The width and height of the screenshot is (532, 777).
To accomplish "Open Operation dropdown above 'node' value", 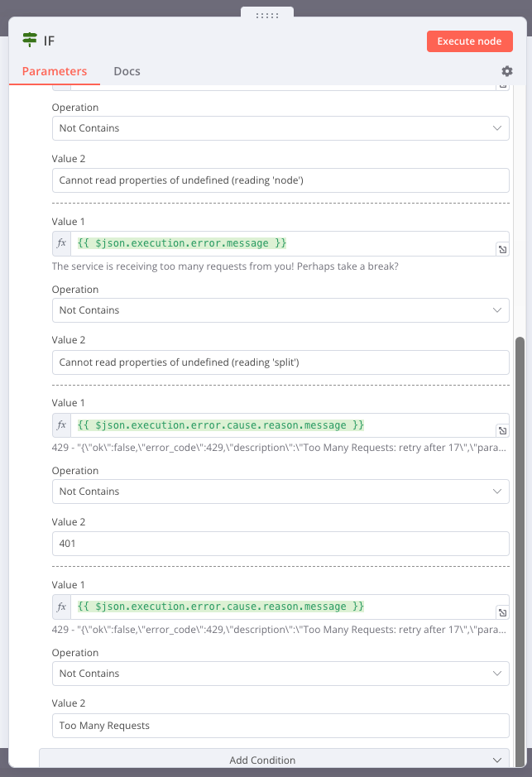I will [x=280, y=128].
